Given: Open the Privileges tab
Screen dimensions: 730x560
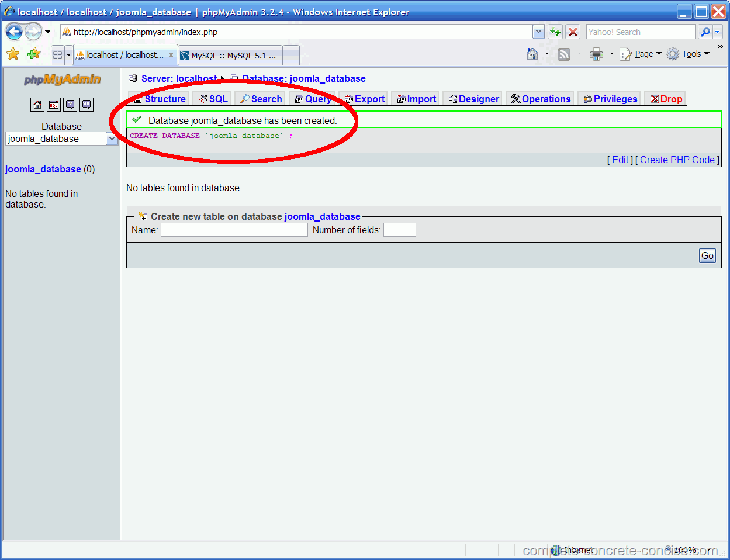Looking at the screenshot, I should [x=610, y=99].
